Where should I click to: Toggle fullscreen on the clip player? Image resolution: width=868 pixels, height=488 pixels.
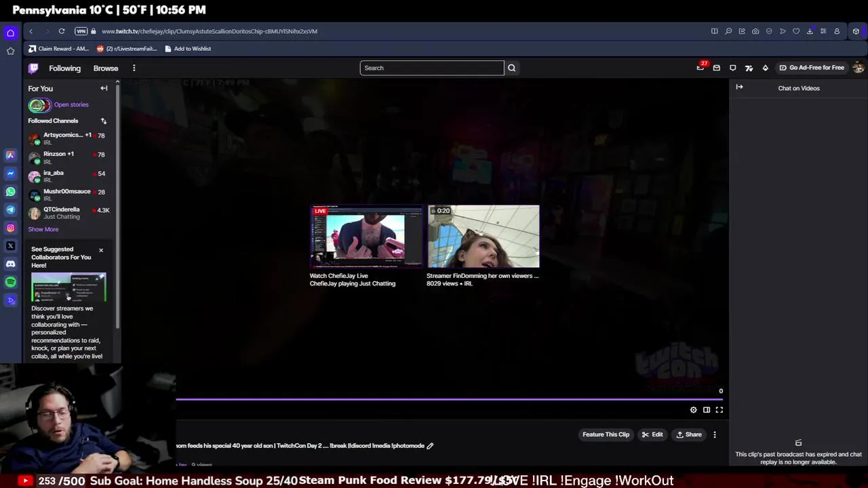coord(719,410)
